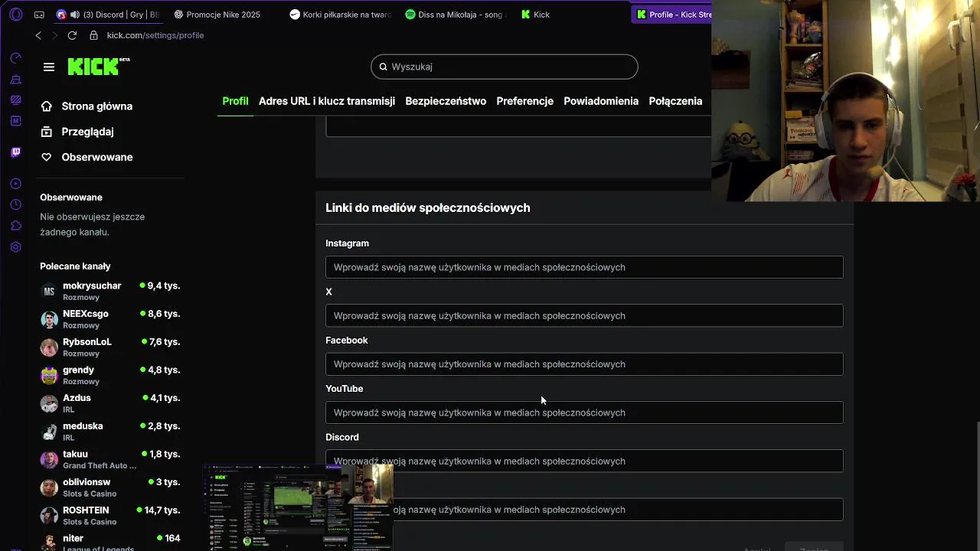Open the Bezpieczeństwo settings tab
Screen dimensions: 980x551
(x=446, y=101)
